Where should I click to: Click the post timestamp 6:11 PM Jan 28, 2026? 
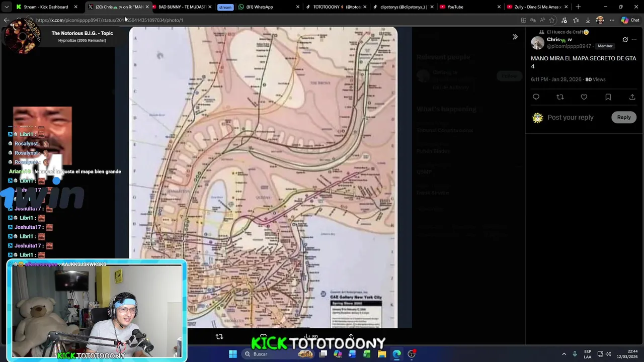pos(556,79)
